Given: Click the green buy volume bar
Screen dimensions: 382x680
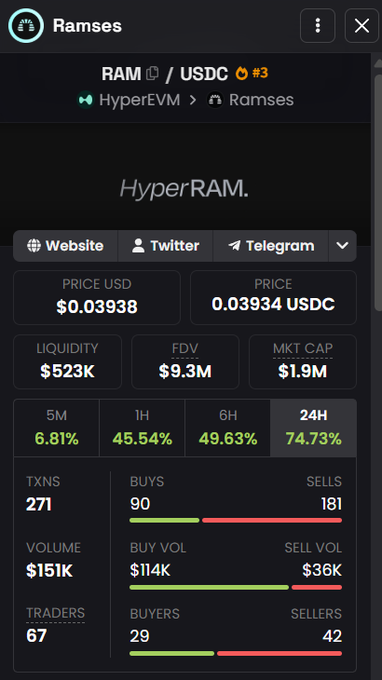Looking at the screenshot, I should (x=209, y=587).
